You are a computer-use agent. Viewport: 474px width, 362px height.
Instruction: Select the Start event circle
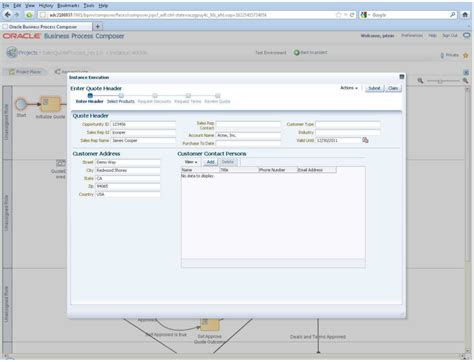point(21,104)
